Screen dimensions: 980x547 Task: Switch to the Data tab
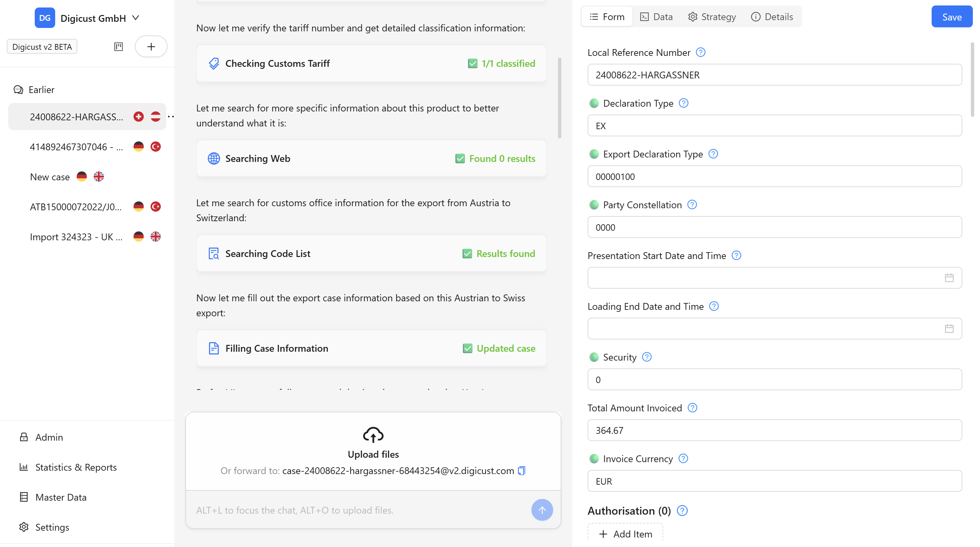click(x=657, y=17)
